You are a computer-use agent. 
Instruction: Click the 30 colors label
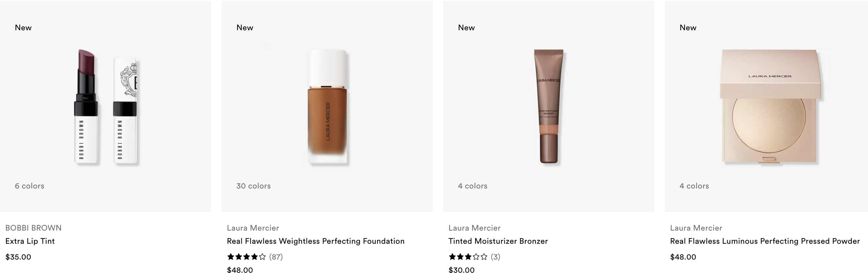click(x=253, y=186)
